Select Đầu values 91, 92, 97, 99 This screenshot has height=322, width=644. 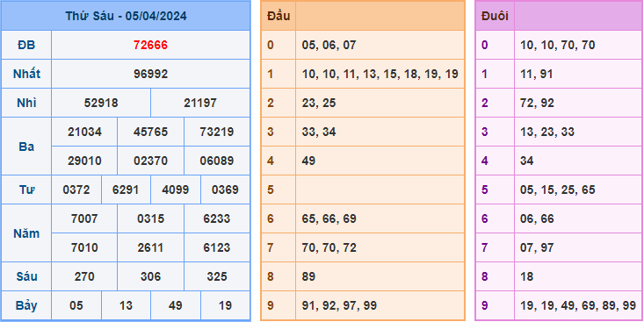[x=339, y=306]
